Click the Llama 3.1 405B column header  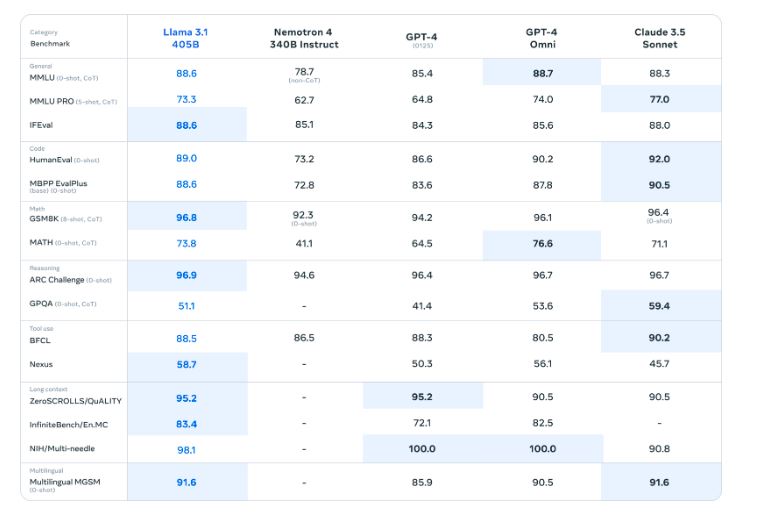[x=185, y=38]
